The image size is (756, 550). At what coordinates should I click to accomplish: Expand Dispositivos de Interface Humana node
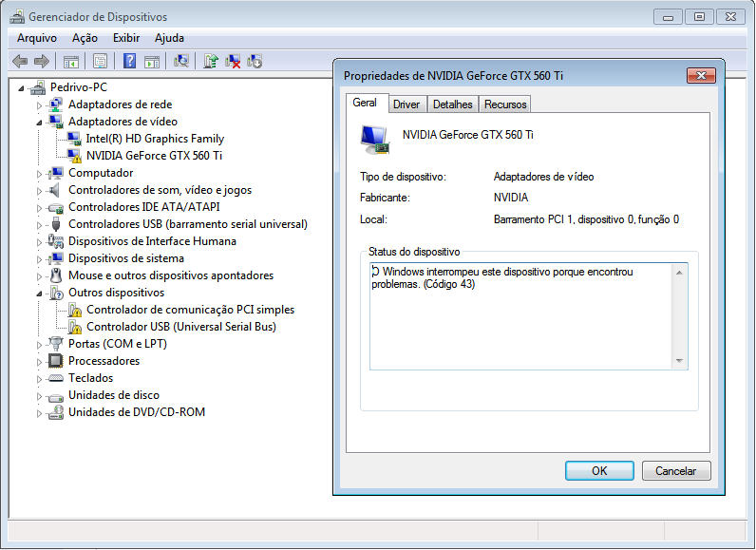point(39,242)
